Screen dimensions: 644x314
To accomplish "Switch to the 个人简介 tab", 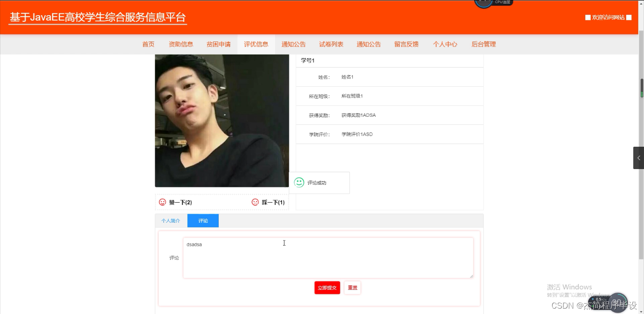I will coord(170,220).
